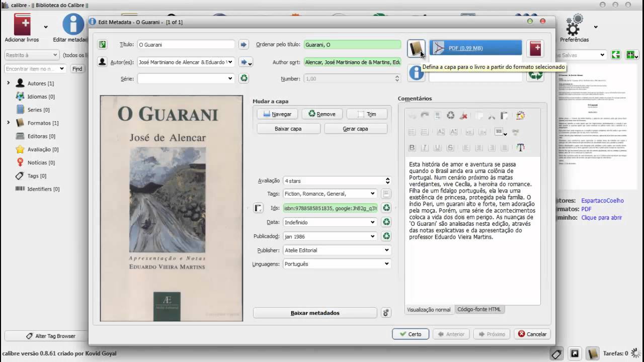Click the add format red book icon
The height and width of the screenshot is (362, 644).
click(535, 49)
